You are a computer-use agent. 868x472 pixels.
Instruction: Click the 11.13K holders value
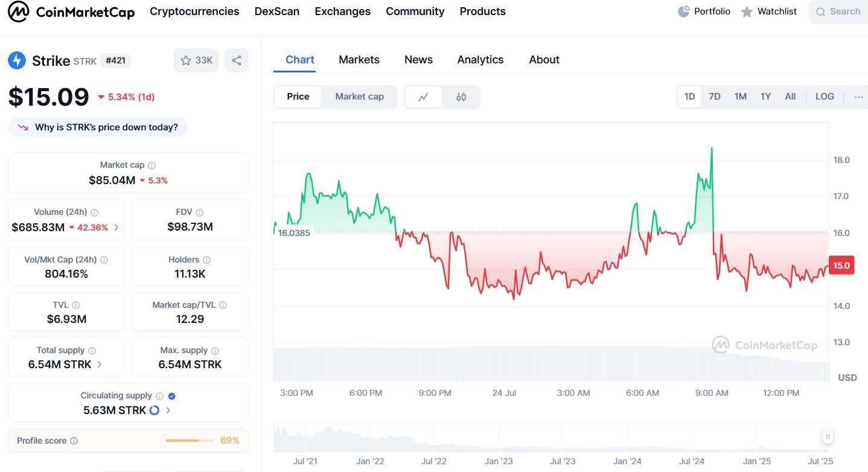click(x=190, y=274)
